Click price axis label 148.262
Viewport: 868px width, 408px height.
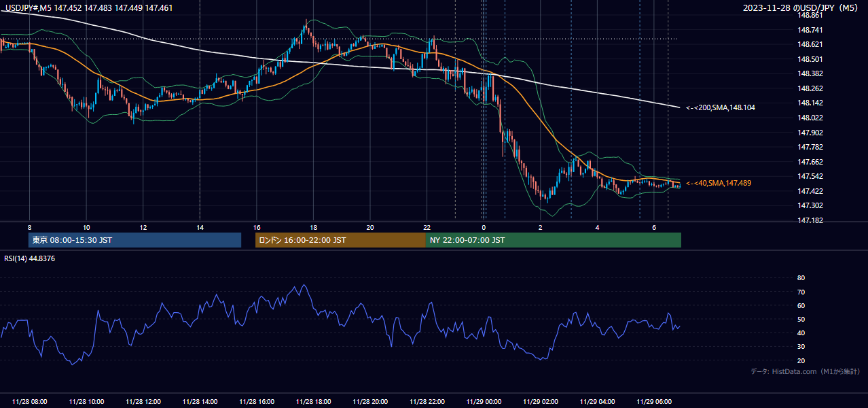[x=811, y=88]
